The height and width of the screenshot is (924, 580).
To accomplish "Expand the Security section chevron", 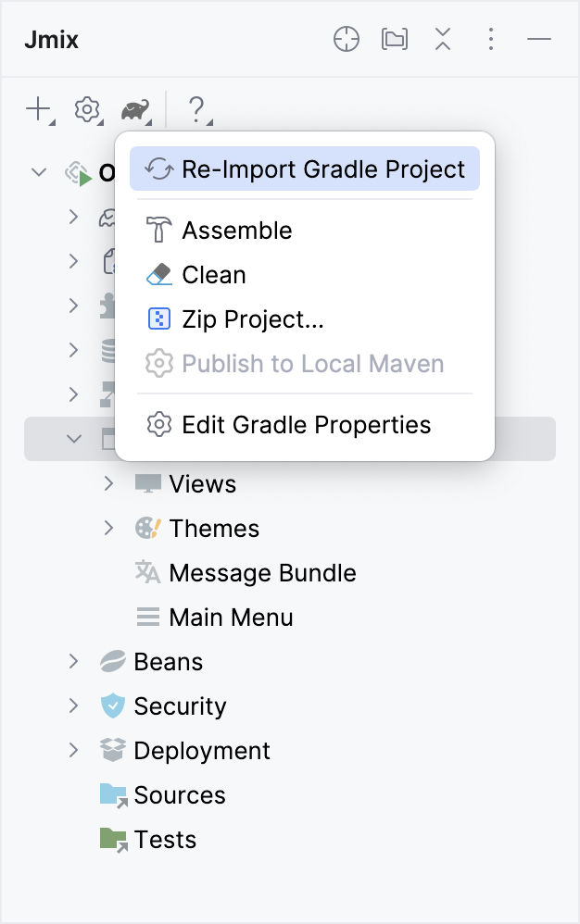I will pos(73,705).
